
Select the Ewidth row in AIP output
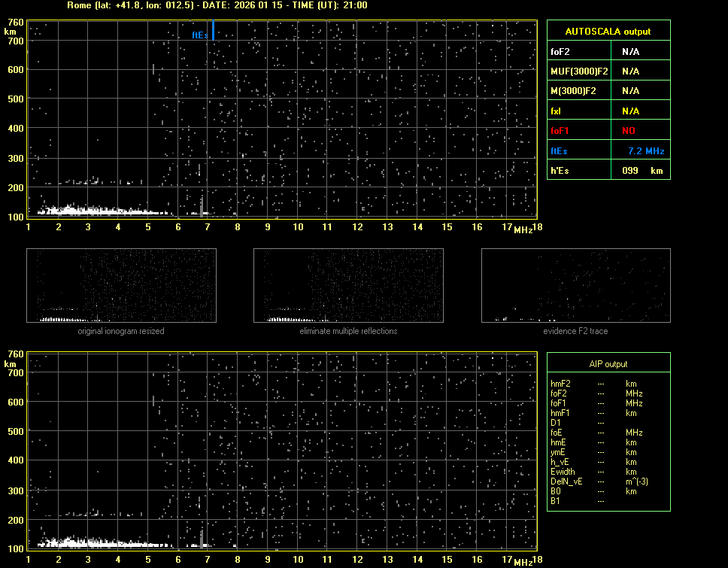click(x=562, y=472)
